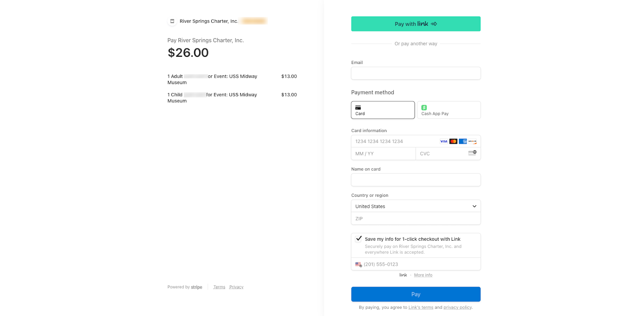
Task: Click the Visa card logo
Action: click(444, 141)
